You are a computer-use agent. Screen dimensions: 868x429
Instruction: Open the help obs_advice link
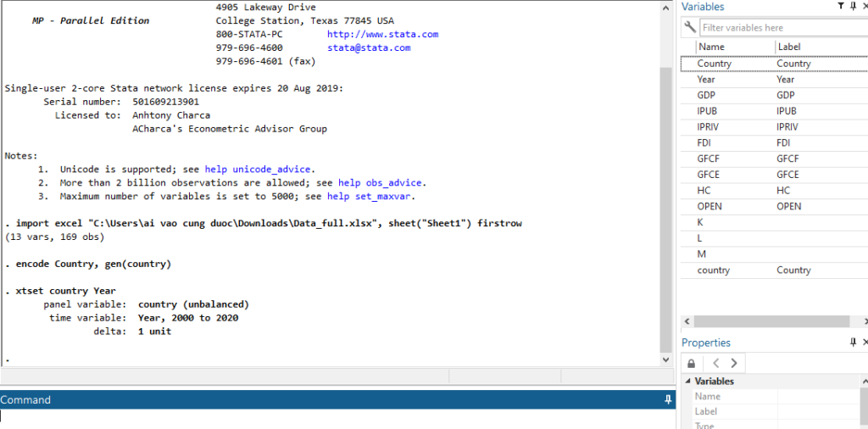(x=381, y=183)
